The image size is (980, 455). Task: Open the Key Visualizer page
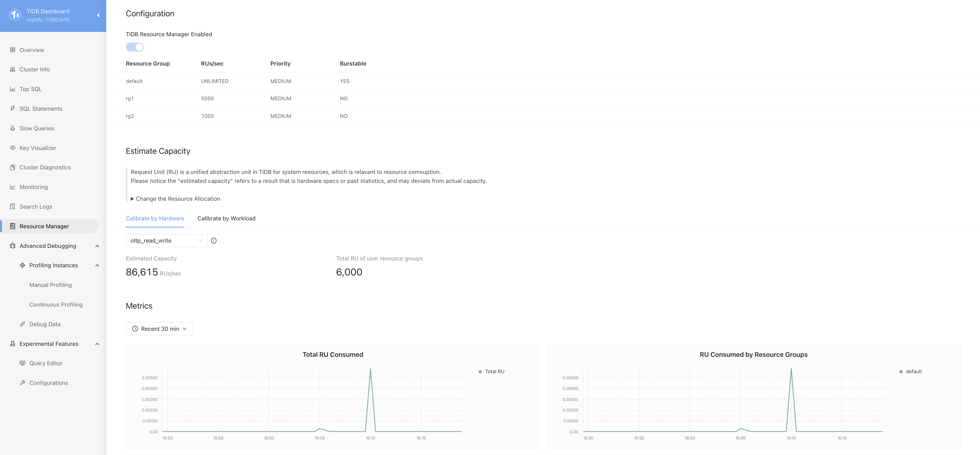[38, 148]
